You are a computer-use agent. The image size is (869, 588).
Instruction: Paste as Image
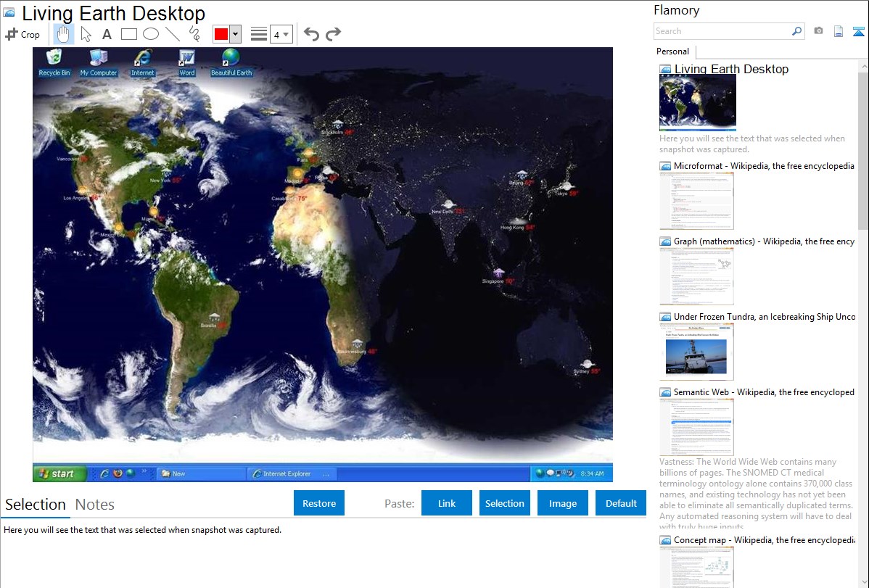[x=562, y=503]
